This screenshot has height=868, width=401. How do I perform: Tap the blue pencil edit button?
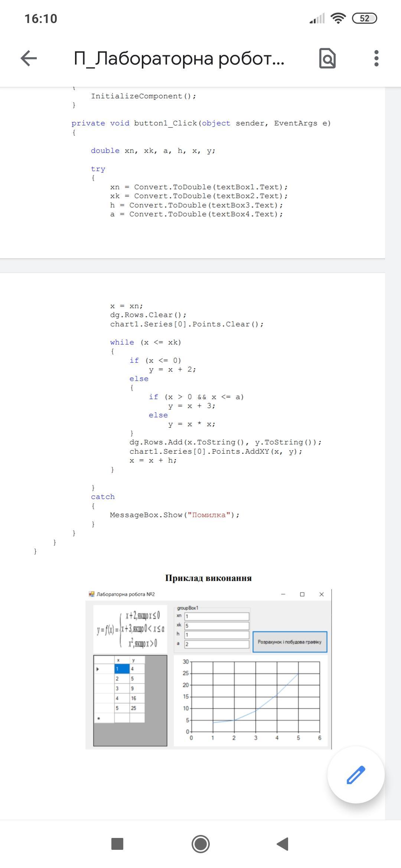356,775
